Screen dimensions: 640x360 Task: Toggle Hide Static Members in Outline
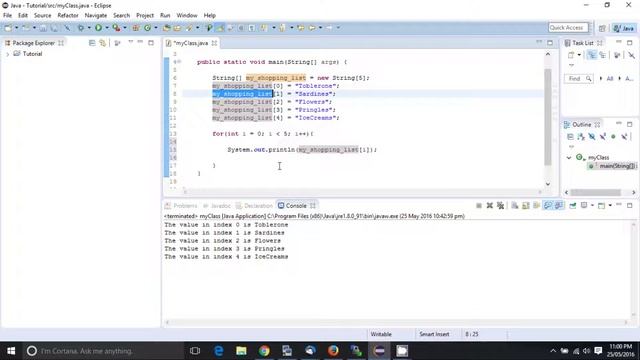[603, 137]
